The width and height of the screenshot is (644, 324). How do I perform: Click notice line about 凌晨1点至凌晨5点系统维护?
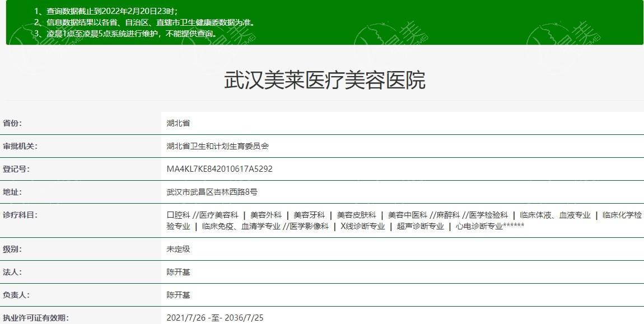tap(125, 34)
